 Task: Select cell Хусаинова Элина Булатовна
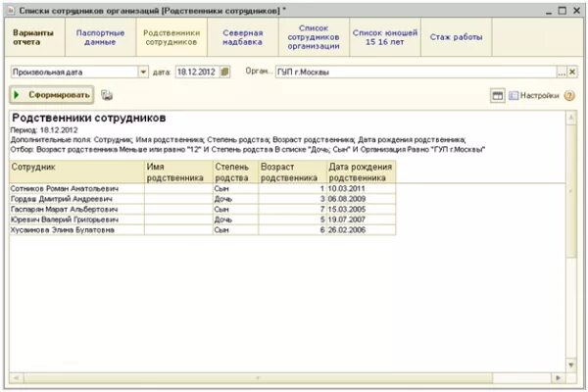(76, 229)
